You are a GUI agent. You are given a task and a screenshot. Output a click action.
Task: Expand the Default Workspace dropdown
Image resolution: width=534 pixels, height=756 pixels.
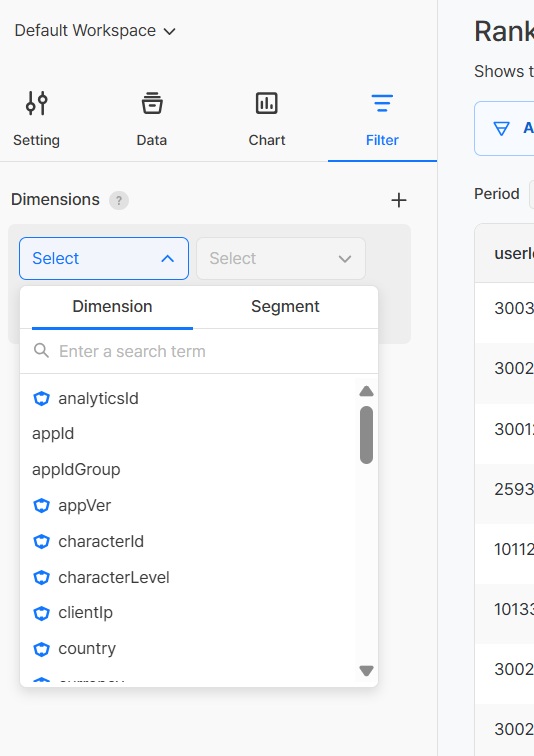coord(95,31)
